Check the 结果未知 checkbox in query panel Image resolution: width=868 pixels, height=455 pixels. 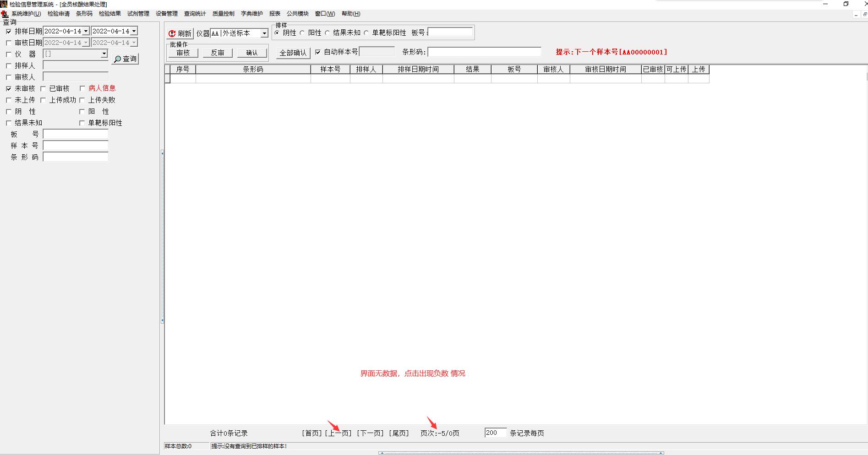point(9,123)
